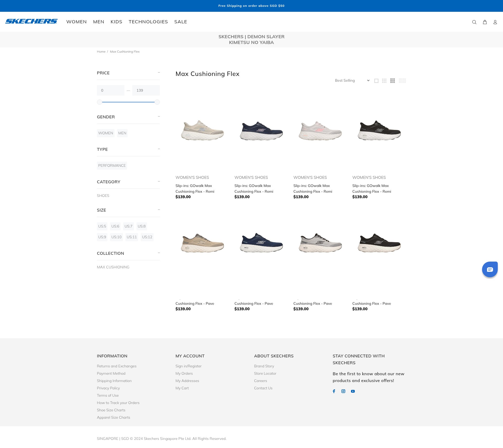Screen dimensions: 503x448
Task: Open the beige Remi shoe thumbnail
Action: click(x=202, y=130)
